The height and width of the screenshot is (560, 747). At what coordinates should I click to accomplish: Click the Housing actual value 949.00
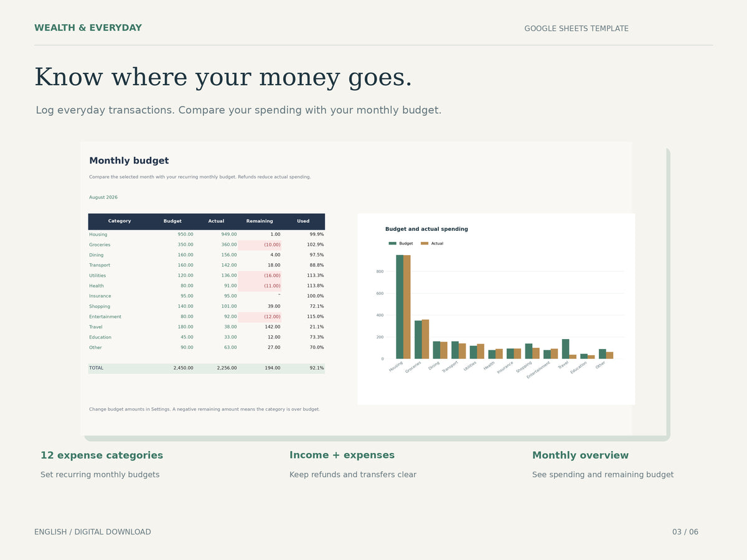pos(229,235)
